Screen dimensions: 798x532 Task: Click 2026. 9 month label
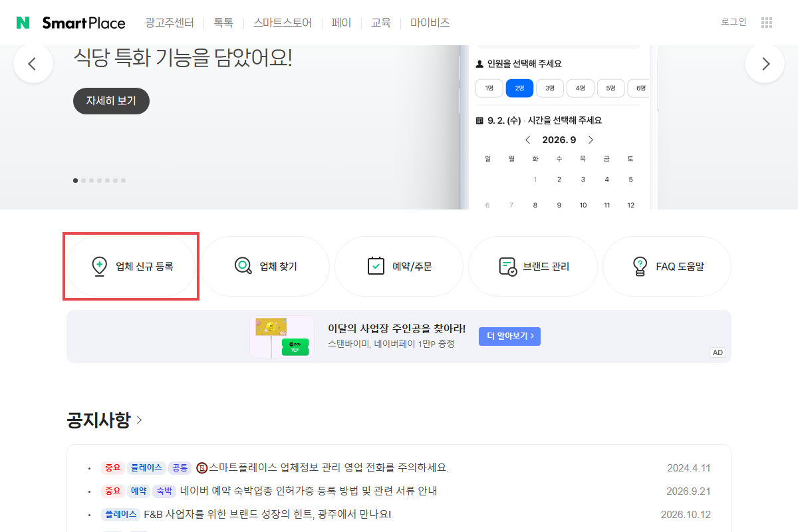[559, 140]
